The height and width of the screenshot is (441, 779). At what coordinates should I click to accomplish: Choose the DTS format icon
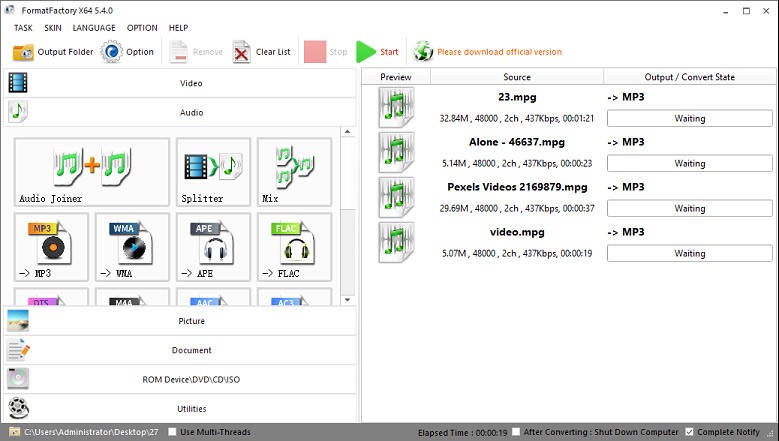(51, 297)
